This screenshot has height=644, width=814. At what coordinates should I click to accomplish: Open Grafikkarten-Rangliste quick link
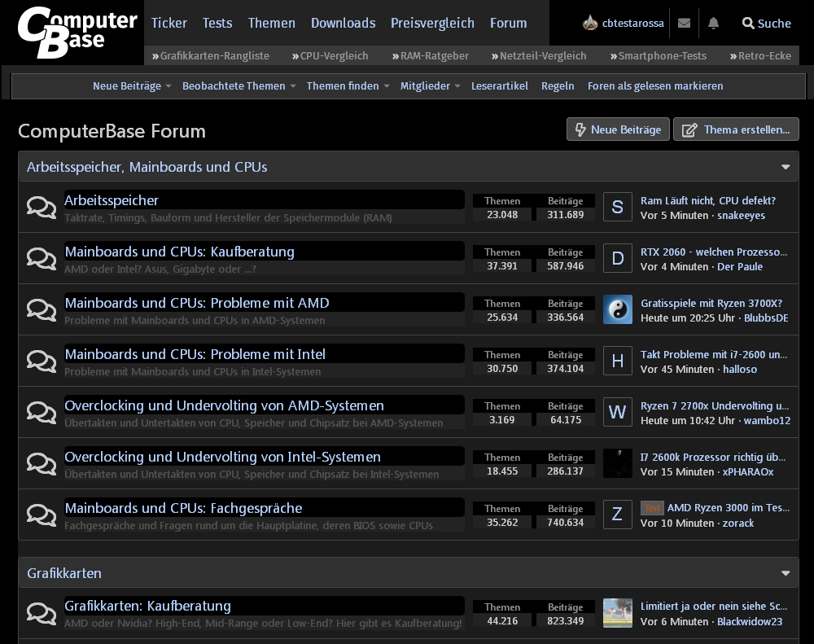coord(211,56)
